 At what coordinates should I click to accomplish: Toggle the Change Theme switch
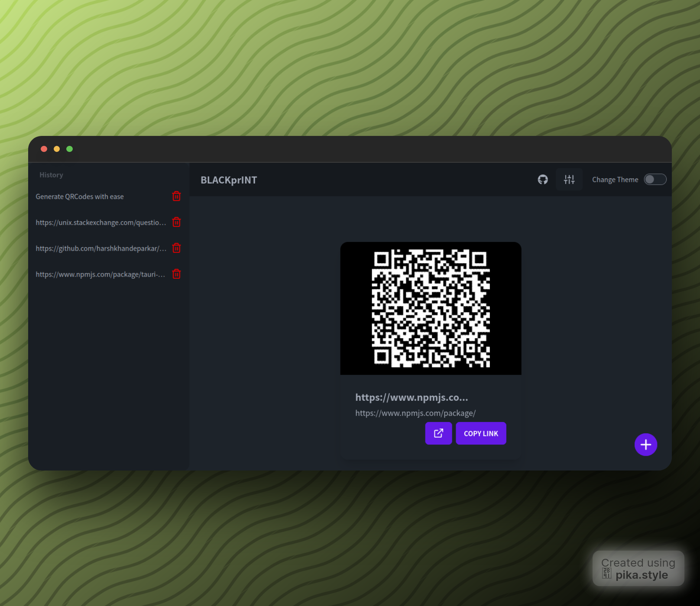point(655,179)
